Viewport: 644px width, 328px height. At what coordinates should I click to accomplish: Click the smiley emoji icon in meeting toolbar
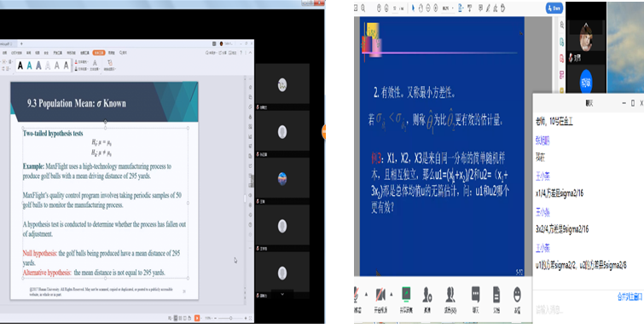[x=517, y=295]
